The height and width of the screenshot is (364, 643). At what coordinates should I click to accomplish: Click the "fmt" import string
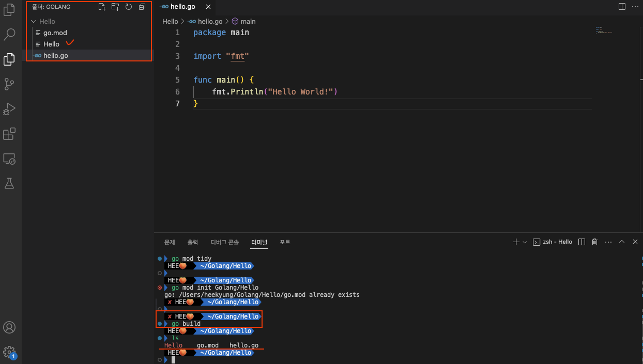click(x=237, y=56)
